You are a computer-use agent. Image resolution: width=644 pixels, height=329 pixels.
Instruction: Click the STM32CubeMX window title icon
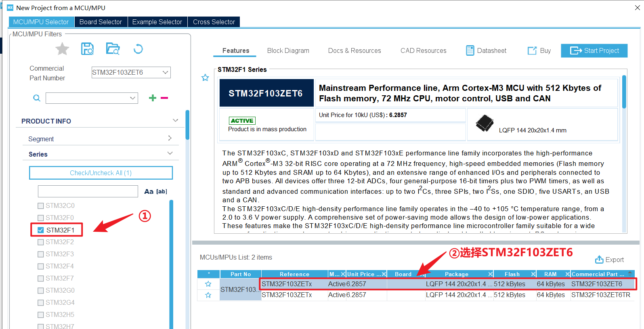(x=10, y=8)
